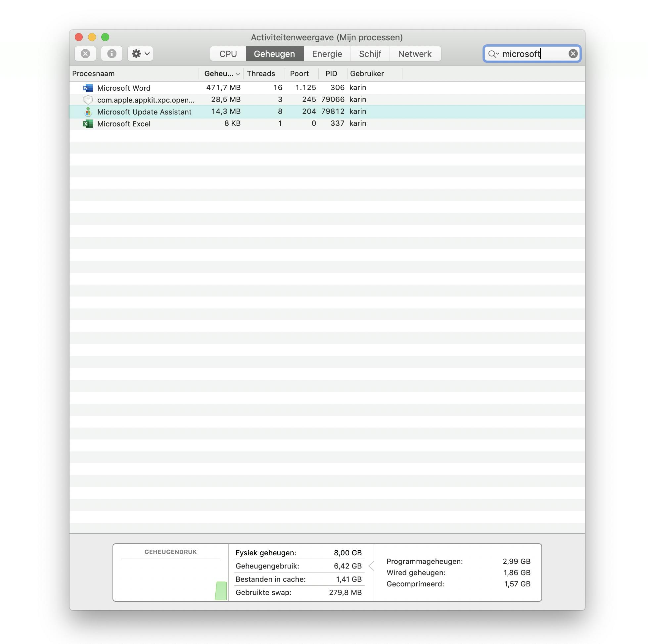Image resolution: width=648 pixels, height=644 pixels.
Task: Open the gear actions menu
Action: coord(140,54)
